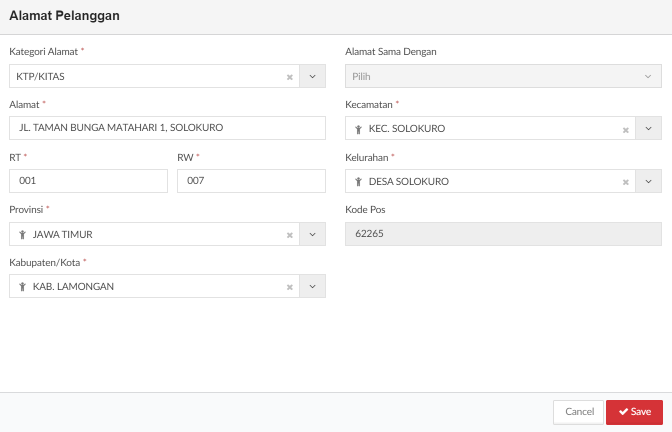Click the person icon beside DESA SOLOKURO
The image size is (672, 432).
coord(358,182)
